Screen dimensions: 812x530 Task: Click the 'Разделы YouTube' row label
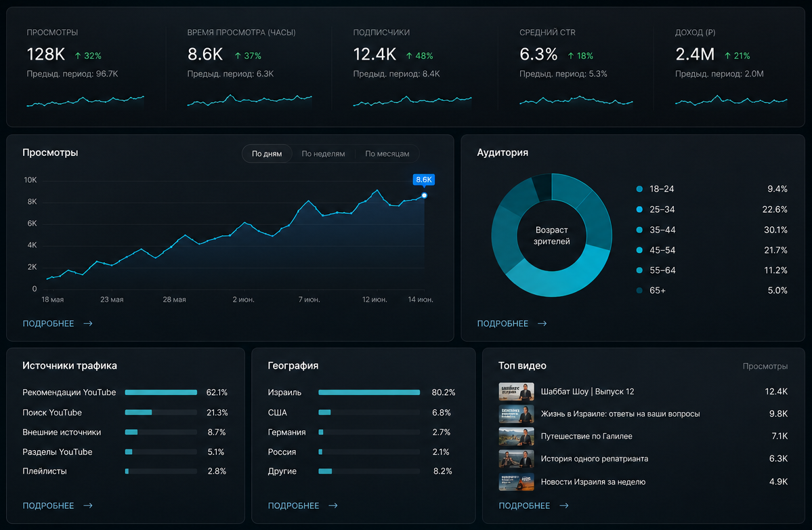coord(58,452)
